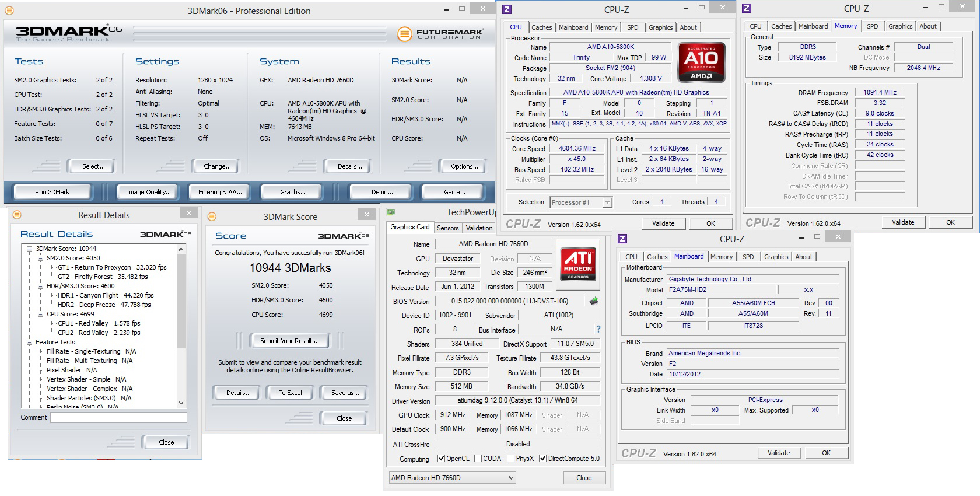
Task: Click the 1091.4 MHz DRAM Frequency value
Action: [x=880, y=92]
